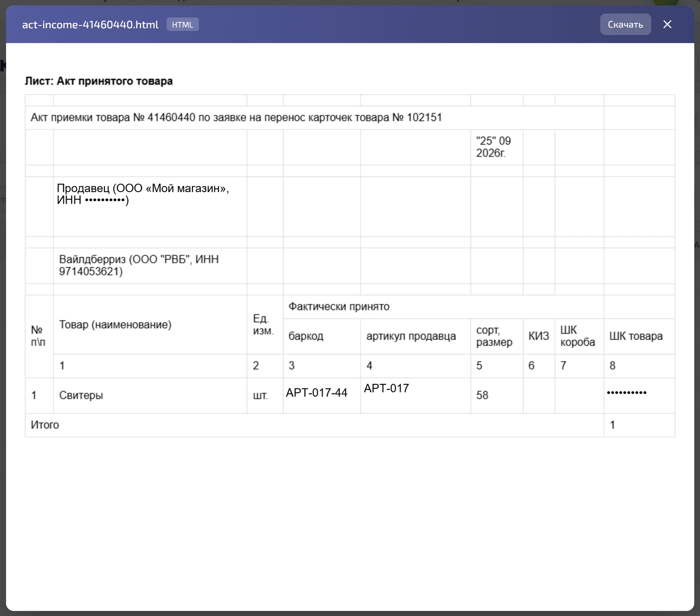Click the act title row № 41460440

(x=314, y=118)
